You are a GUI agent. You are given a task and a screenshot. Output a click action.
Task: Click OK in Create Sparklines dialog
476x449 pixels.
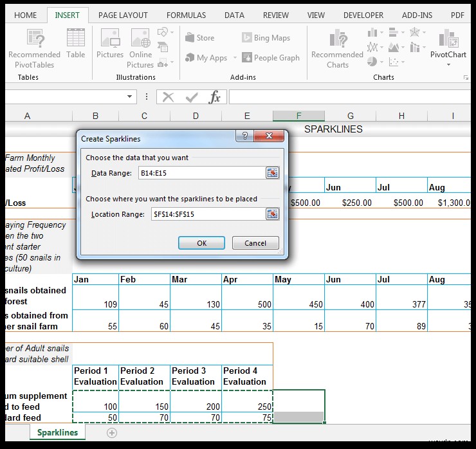click(201, 243)
